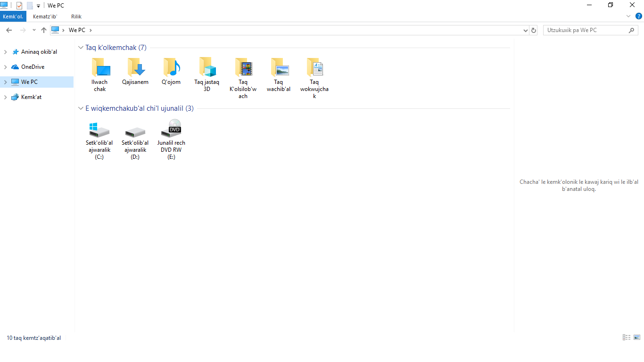
Task: Click the Back navigation arrow
Action: [x=9, y=30]
